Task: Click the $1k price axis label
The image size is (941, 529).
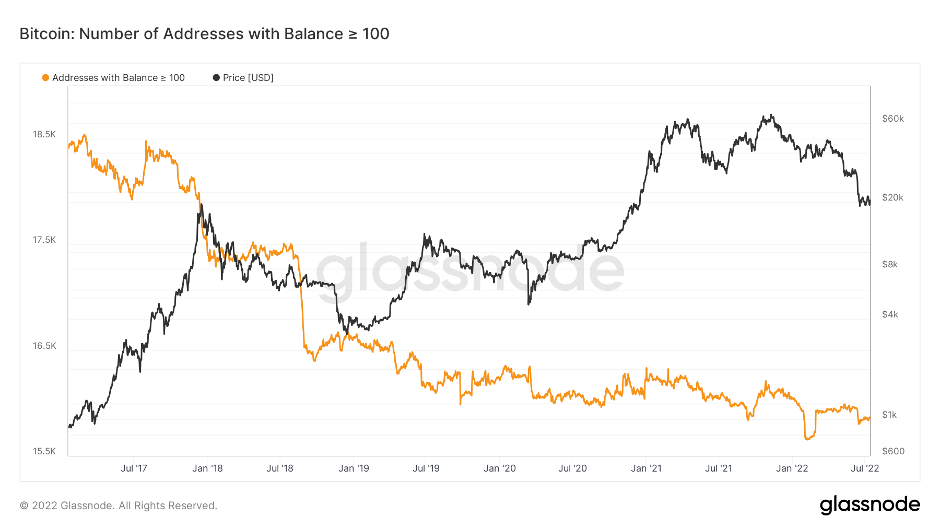Action: (889, 414)
